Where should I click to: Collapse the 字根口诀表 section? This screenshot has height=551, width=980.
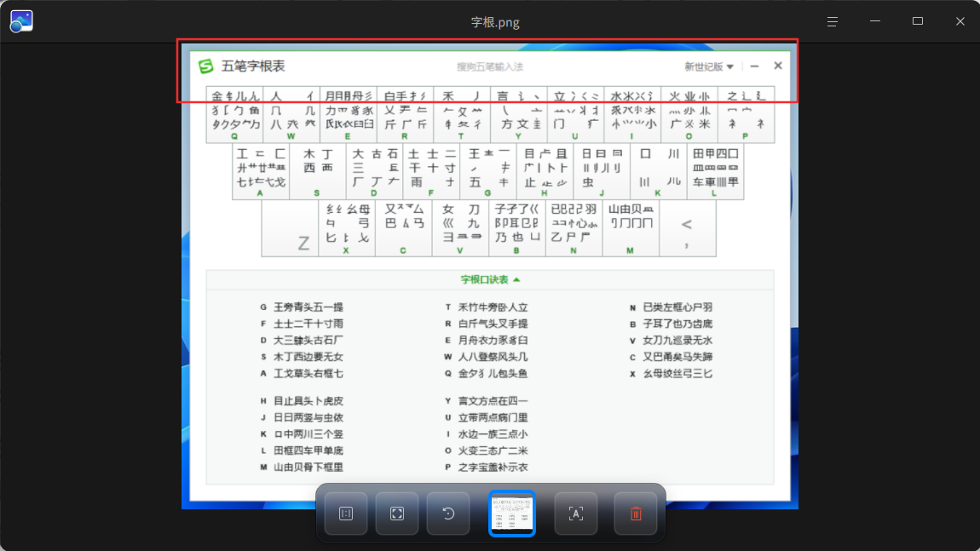point(490,280)
